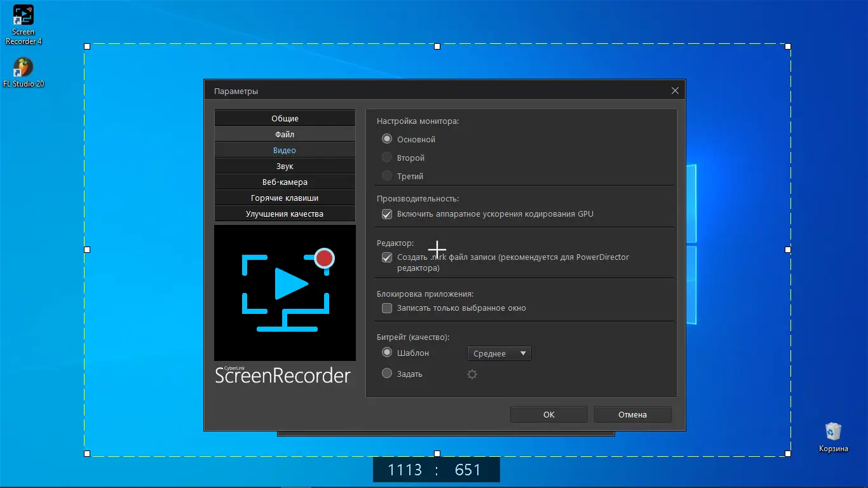Open the Среднее quality dropdown
The image size is (868, 488).
499,353
